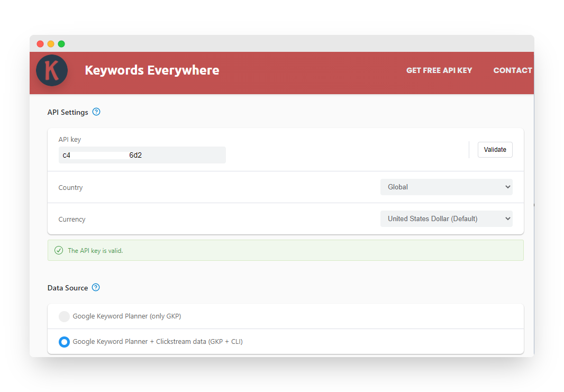564x392 pixels.
Task: Click the Currency label
Action: (x=72, y=220)
